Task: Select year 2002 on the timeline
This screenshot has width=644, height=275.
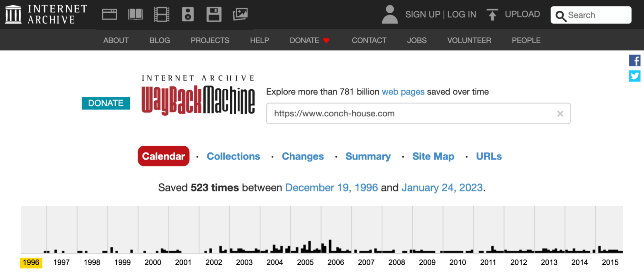Action: (214, 262)
